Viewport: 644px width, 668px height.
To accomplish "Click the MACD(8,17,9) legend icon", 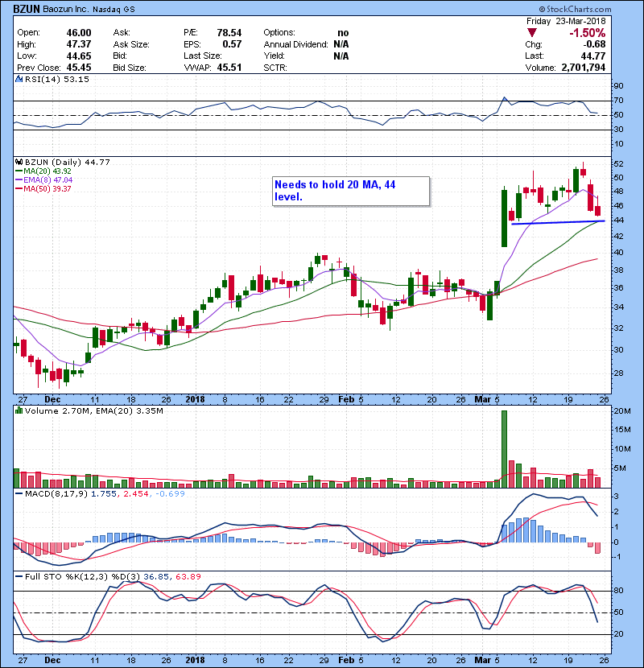I will click(19, 493).
